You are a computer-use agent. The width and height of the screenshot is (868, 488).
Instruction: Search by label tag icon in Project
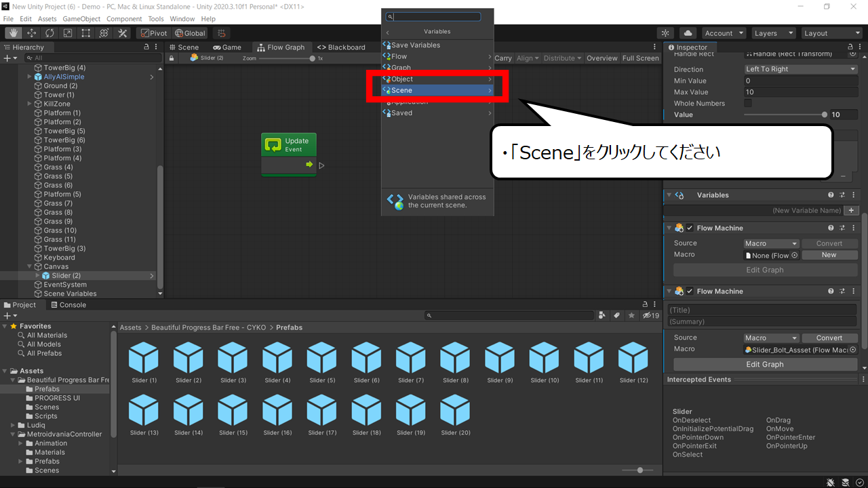[616, 315]
